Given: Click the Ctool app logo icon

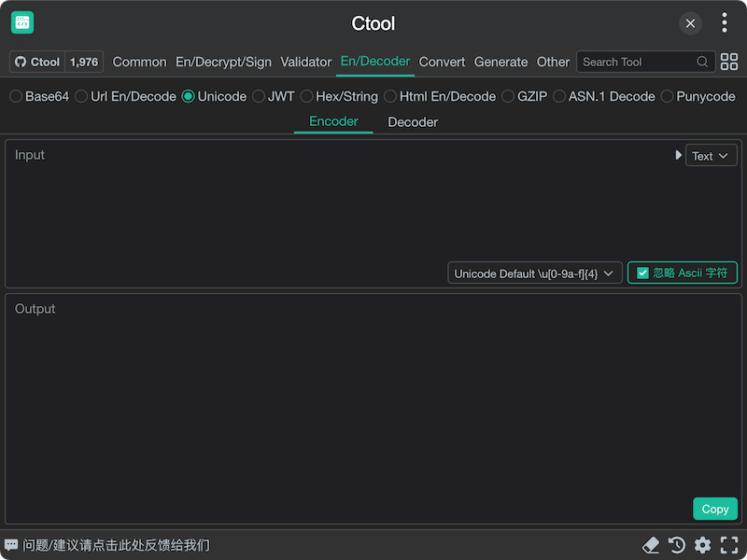Looking at the screenshot, I should (22, 22).
